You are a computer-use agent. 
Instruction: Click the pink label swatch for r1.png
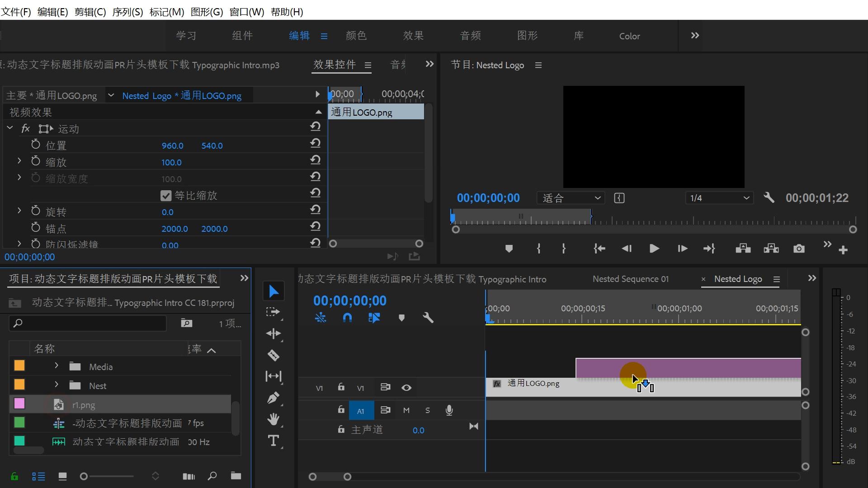tap(19, 403)
